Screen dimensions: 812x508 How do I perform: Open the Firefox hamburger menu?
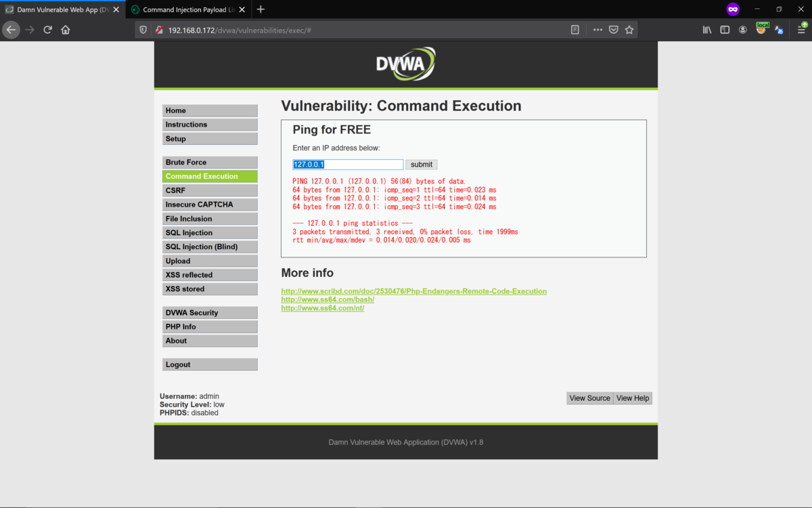pyautogui.click(x=801, y=30)
